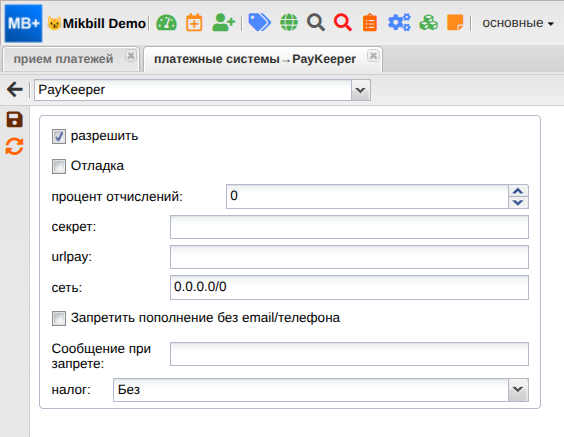This screenshot has width=564, height=437.
Task: Increase процент отчислений with the up arrow
Action: click(x=518, y=191)
